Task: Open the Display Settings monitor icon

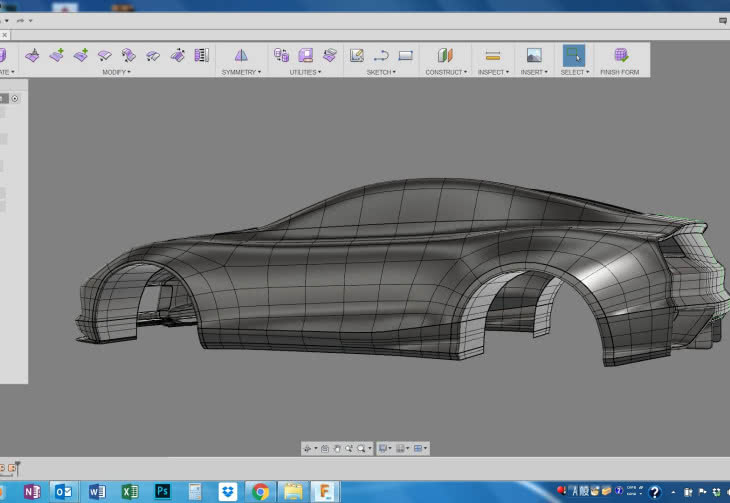Action: [382, 449]
